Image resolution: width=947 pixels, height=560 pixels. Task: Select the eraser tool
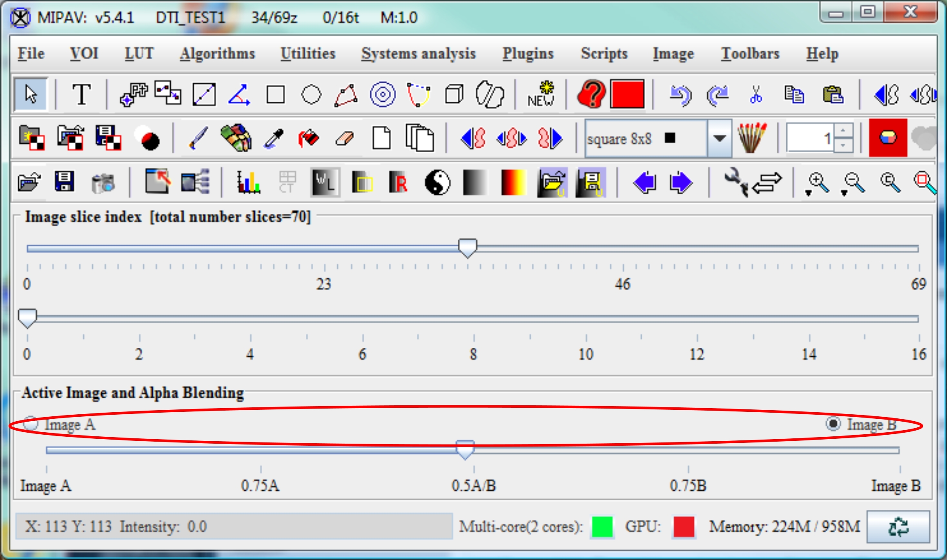tap(344, 138)
